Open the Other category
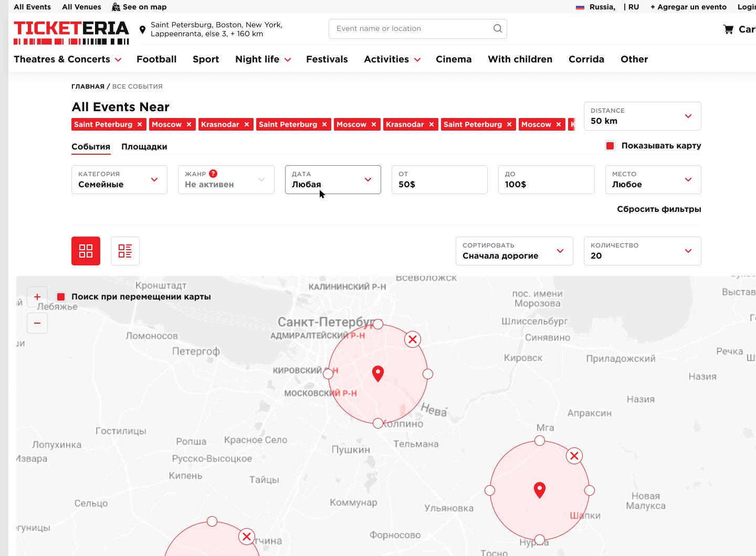 (634, 59)
